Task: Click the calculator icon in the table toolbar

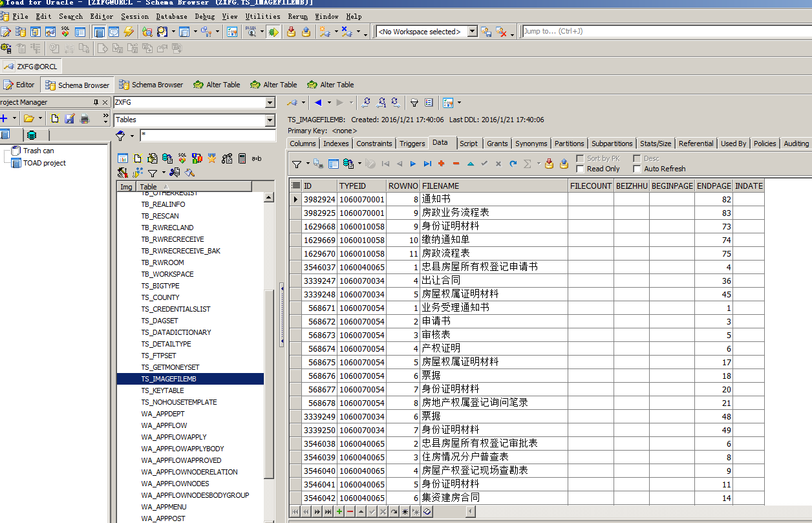Action: point(242,159)
